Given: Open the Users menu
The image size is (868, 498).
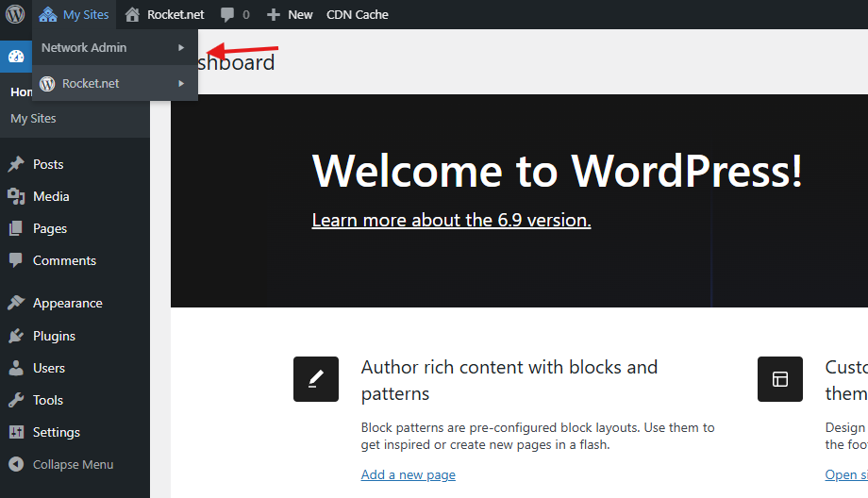Looking at the screenshot, I should [x=49, y=368].
